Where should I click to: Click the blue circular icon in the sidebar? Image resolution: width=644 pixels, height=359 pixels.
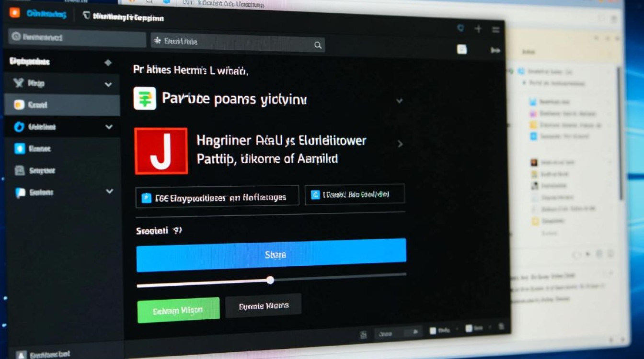19,127
